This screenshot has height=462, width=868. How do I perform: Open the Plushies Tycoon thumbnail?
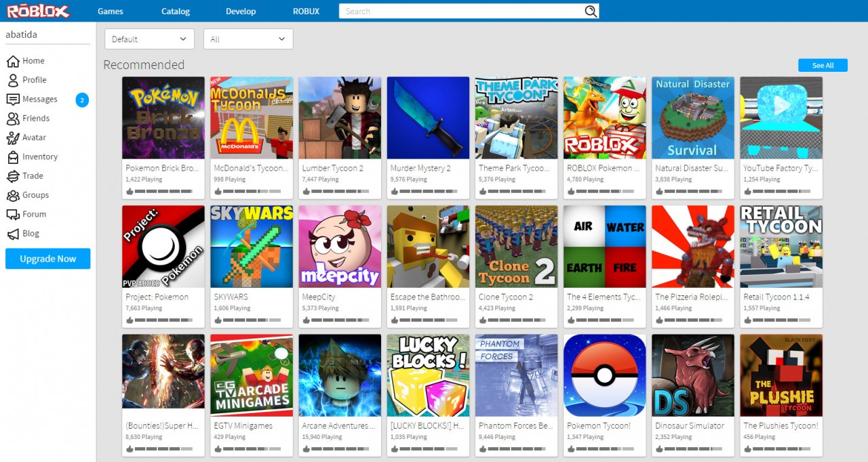(x=781, y=375)
